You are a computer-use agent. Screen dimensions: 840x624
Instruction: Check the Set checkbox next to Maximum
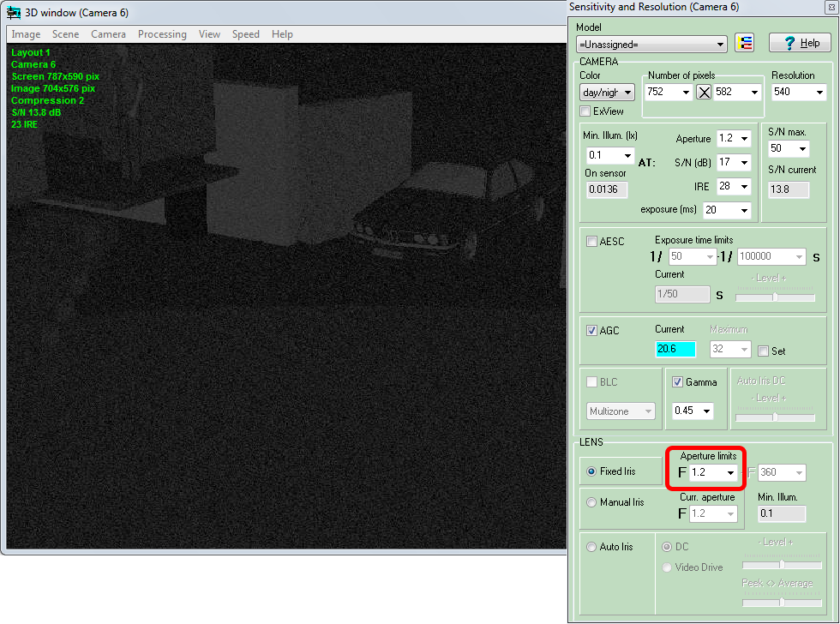point(763,351)
